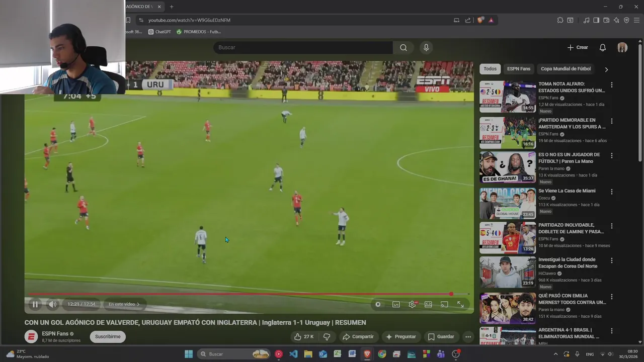Open the Brave Wallet icon
The image size is (644, 362).
(606, 20)
